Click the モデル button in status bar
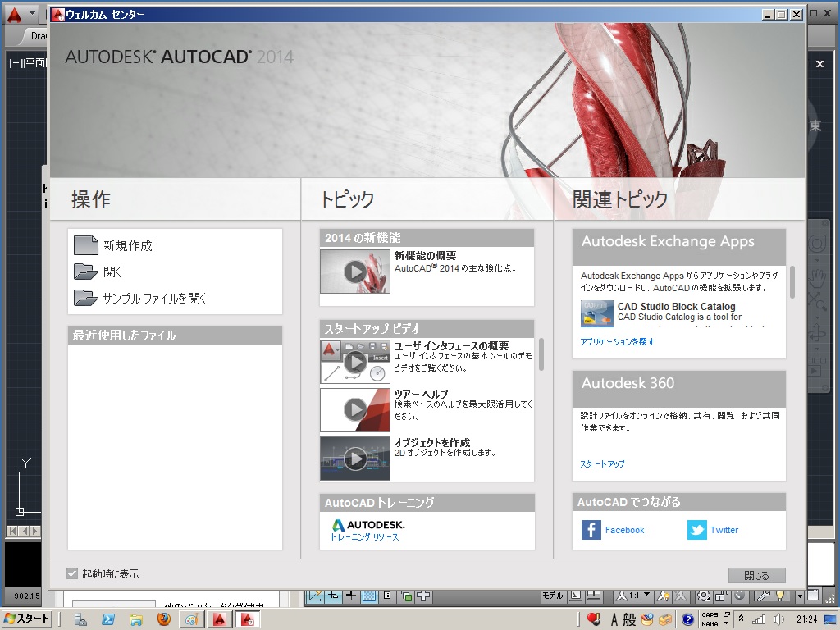The image size is (840, 630). click(x=552, y=596)
